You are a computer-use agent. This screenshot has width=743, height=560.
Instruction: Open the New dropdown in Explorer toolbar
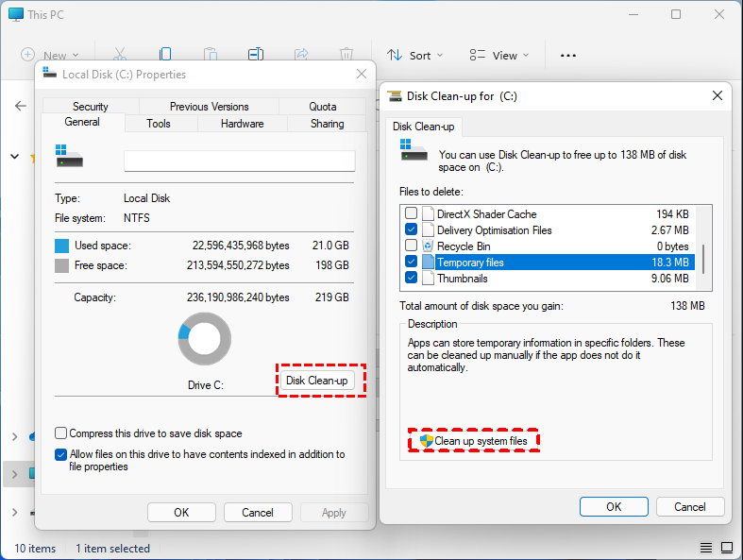(50, 55)
